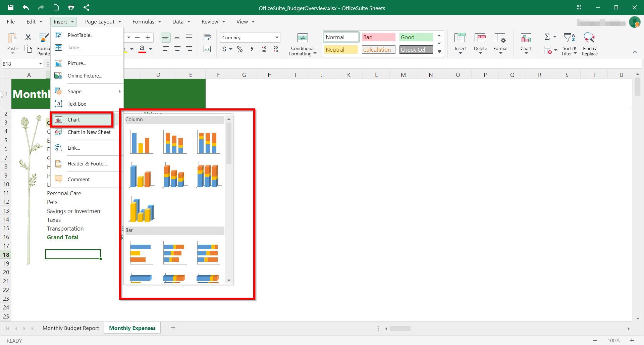Image resolution: width=644 pixels, height=345 pixels.
Task: Choose Online Picture... menu entry
Action: click(87, 76)
